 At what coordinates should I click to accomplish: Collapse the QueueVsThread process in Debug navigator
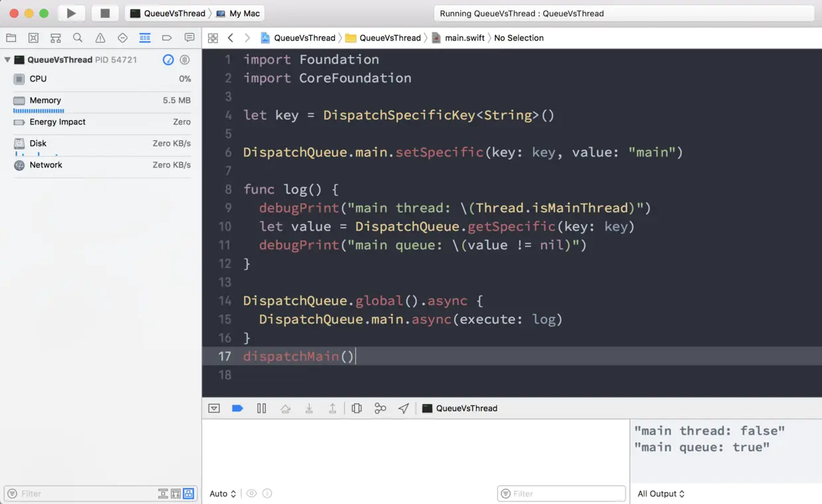click(7, 60)
